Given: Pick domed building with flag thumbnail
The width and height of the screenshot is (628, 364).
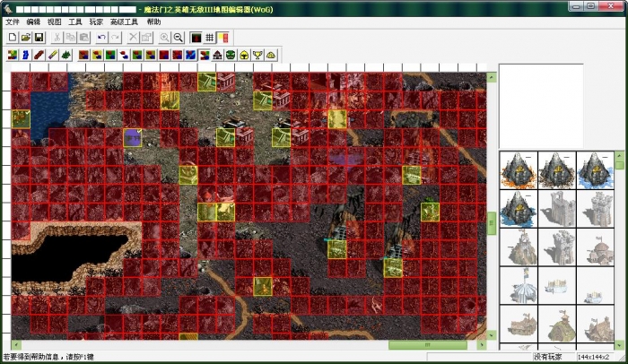Looking at the screenshot, I should (596, 247).
